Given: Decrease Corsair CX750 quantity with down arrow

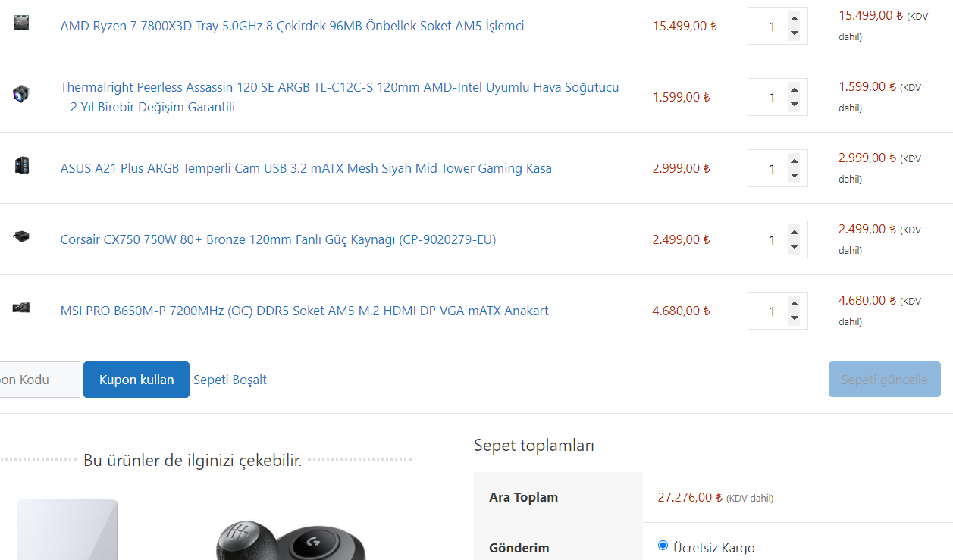Looking at the screenshot, I should (x=794, y=247).
